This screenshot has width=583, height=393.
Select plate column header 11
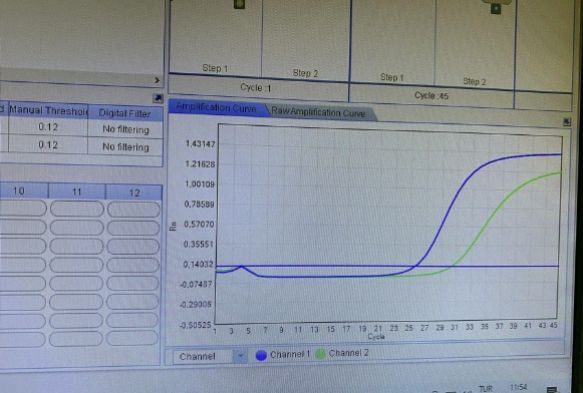[x=77, y=192]
